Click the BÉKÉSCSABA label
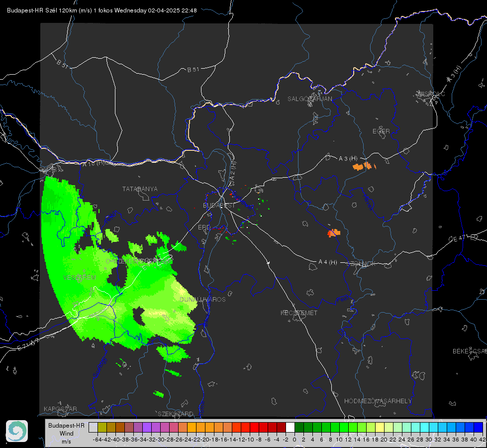 470,351
